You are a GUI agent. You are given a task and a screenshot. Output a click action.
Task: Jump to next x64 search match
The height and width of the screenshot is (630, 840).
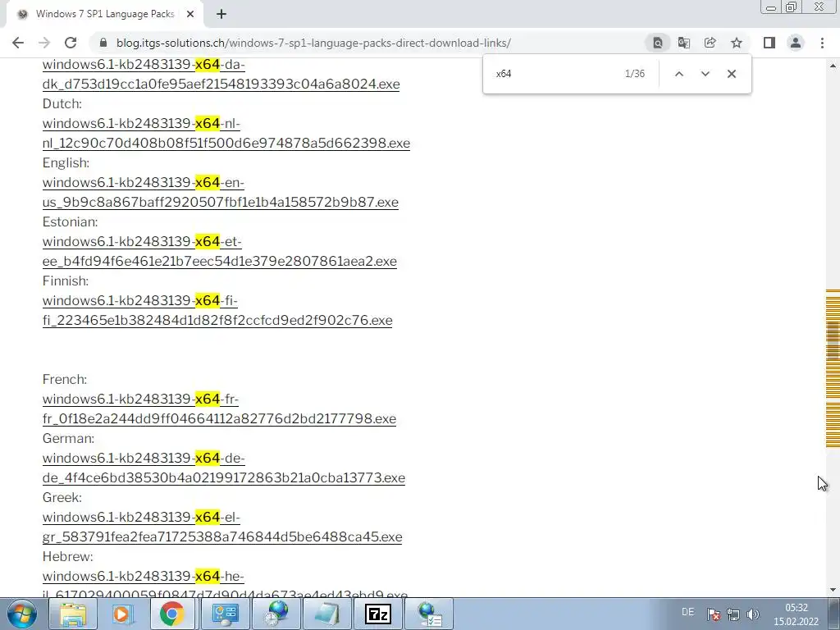[x=705, y=74]
